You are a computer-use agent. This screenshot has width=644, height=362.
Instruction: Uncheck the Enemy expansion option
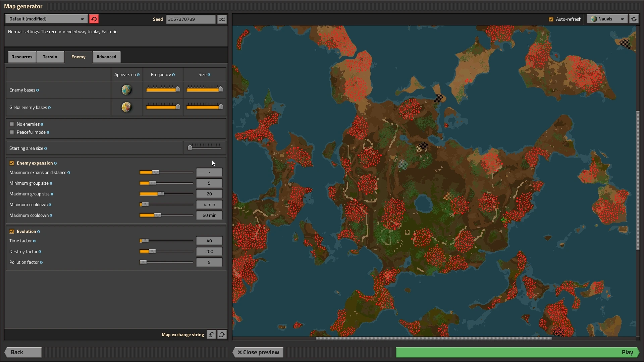[x=12, y=163]
